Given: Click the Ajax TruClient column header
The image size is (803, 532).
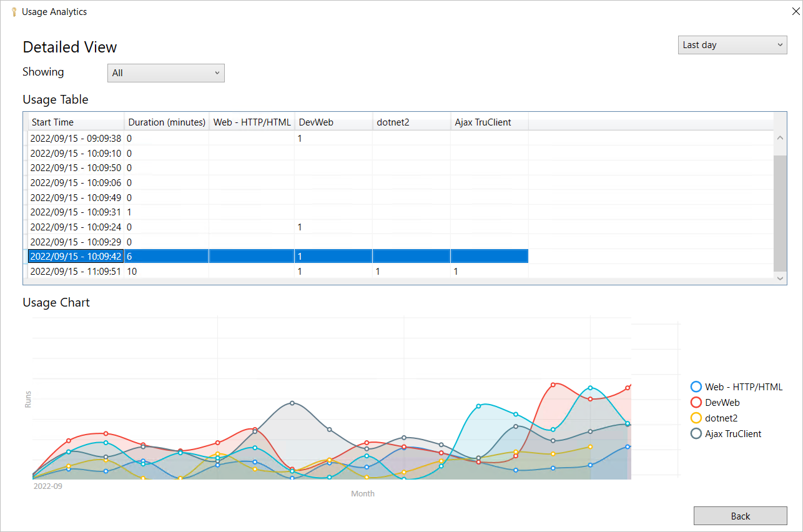Looking at the screenshot, I should coord(489,122).
